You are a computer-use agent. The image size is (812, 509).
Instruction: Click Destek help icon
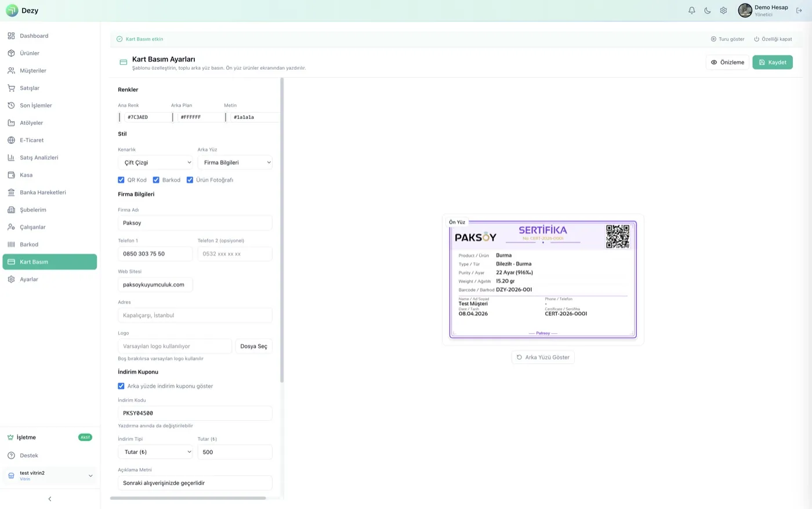point(11,456)
